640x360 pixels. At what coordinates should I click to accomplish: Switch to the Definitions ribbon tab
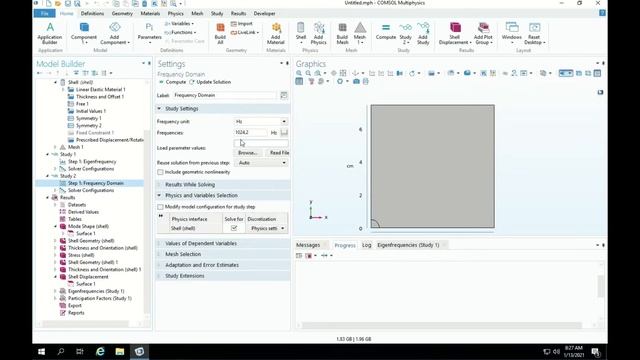click(92, 13)
